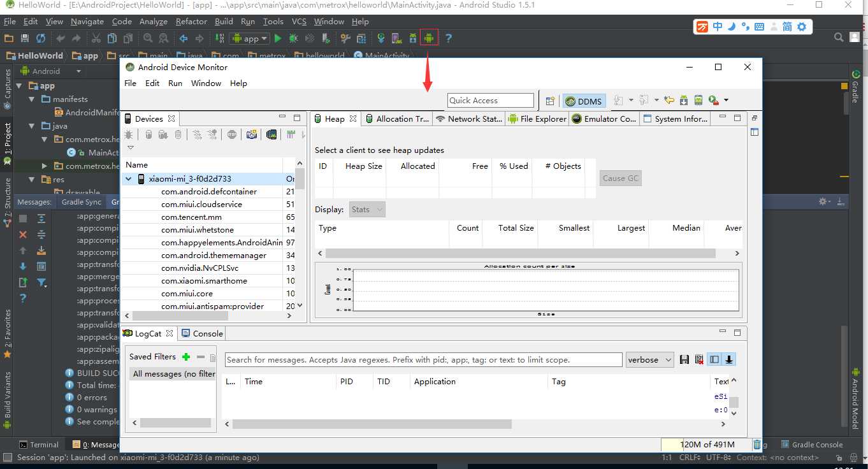Screen dimensions: 868x469
Task: Save LogCat log floppy disk icon
Action: 684,359
